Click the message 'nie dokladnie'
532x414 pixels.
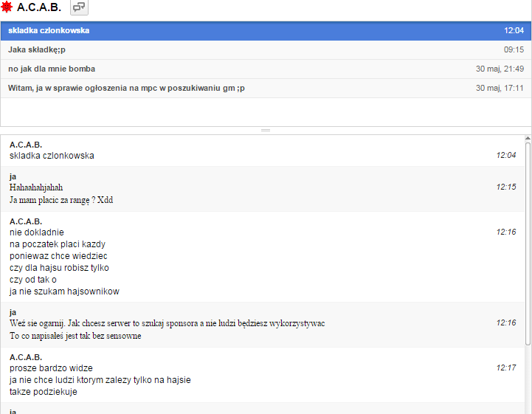[x=37, y=232]
